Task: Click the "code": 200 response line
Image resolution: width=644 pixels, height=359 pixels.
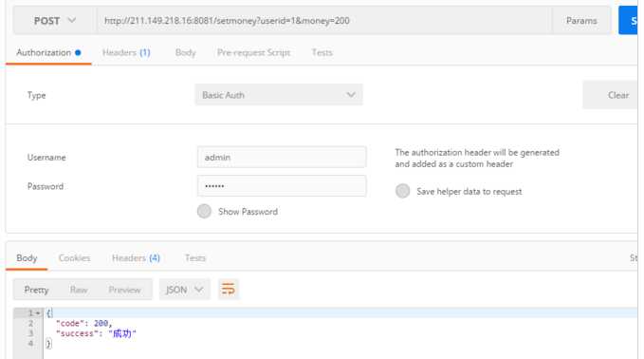Action: pos(83,323)
